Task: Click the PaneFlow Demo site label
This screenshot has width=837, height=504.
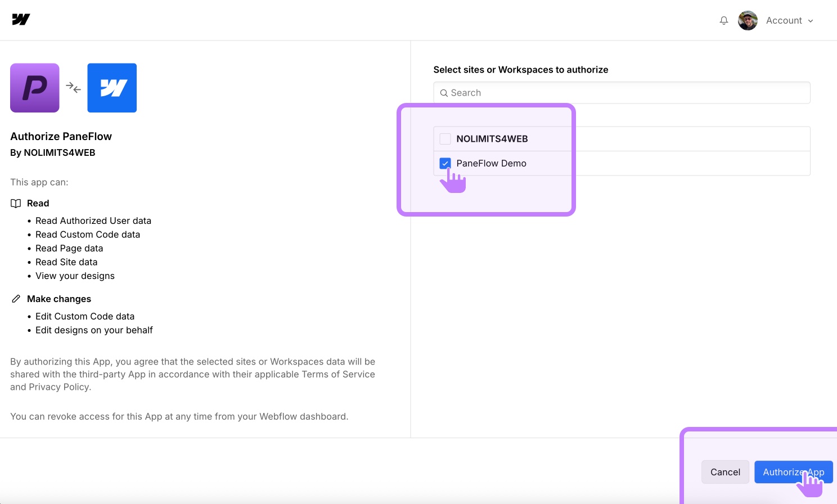Action: [492, 163]
